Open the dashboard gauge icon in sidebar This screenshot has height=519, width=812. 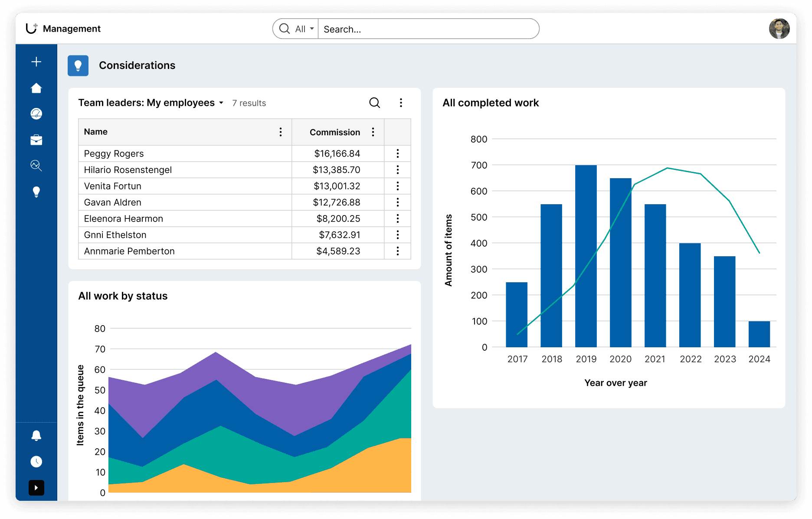click(x=36, y=114)
